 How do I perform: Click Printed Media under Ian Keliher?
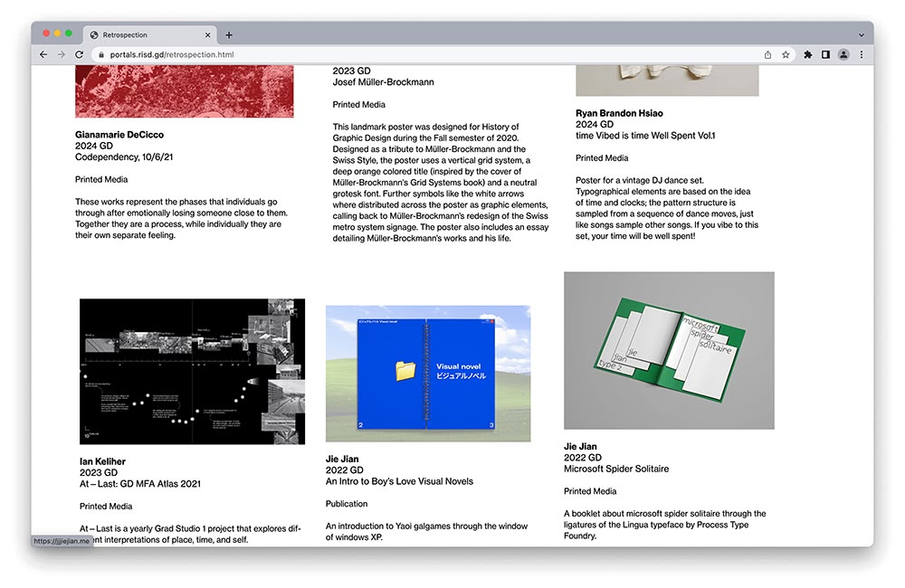point(106,506)
